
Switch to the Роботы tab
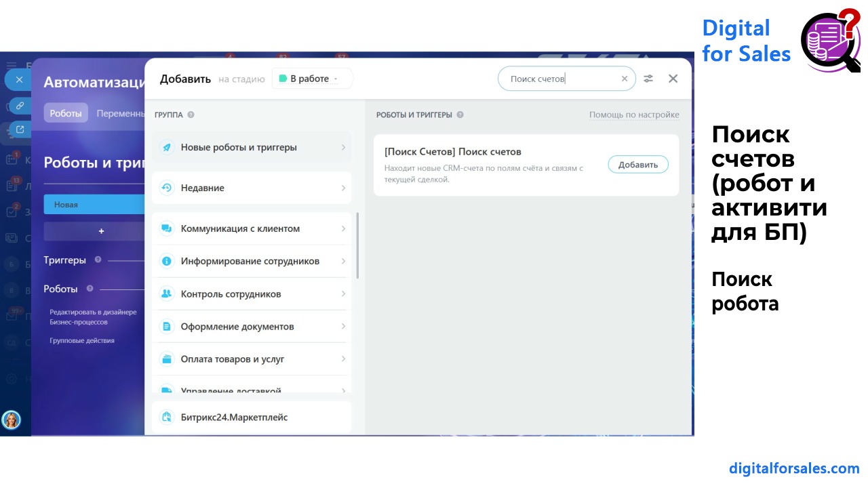[66, 113]
